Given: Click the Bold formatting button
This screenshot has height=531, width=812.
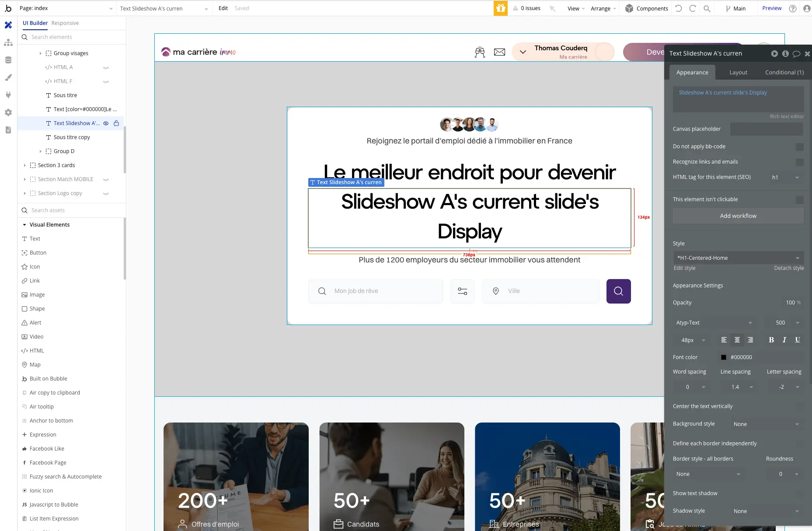Looking at the screenshot, I should pyautogui.click(x=771, y=340).
